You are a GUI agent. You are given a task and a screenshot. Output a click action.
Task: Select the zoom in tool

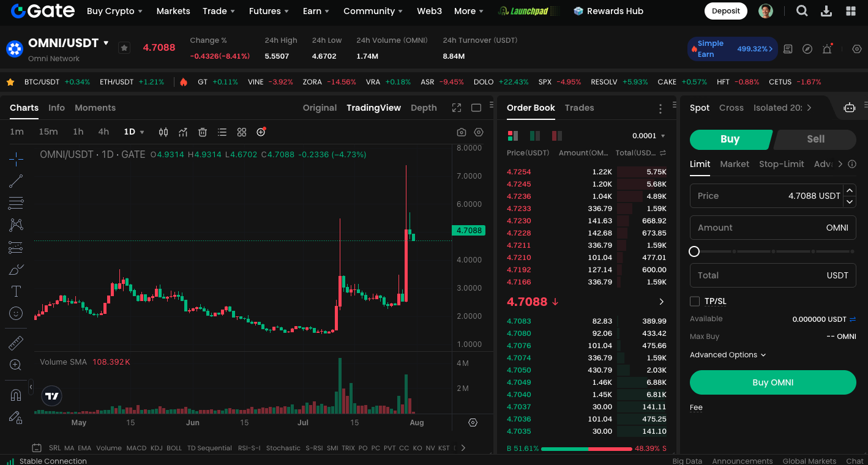(16, 365)
